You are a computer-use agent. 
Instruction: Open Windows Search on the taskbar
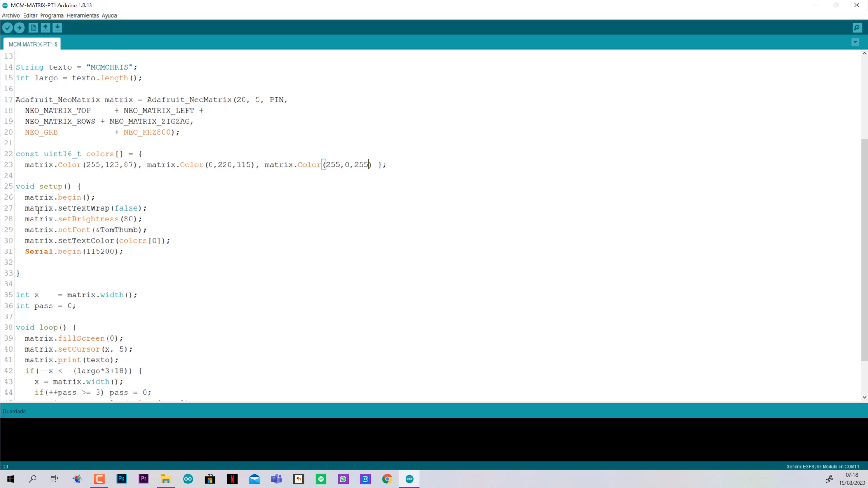33,479
